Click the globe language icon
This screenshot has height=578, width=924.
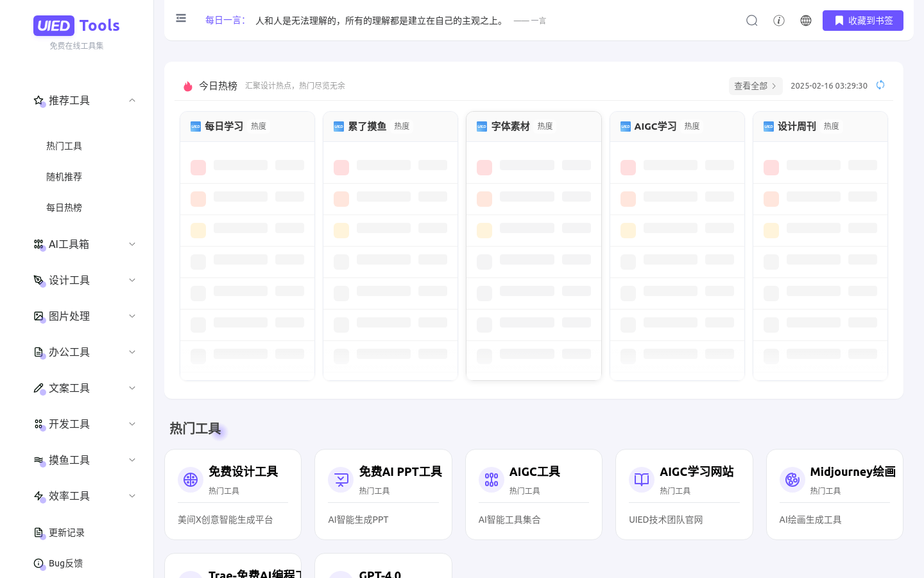coord(806,21)
